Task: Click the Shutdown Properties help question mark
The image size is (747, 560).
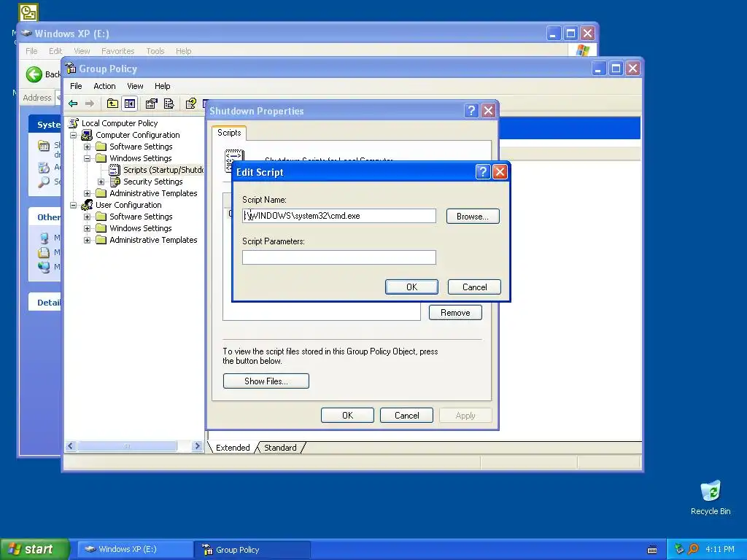Action: tap(471, 111)
